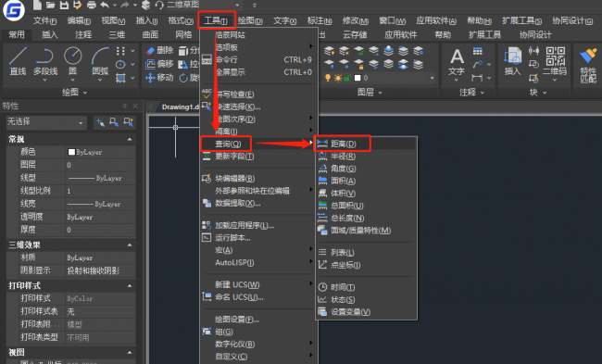Collapse the 打印样式 properties section
602x364 pixels.
tap(130, 285)
